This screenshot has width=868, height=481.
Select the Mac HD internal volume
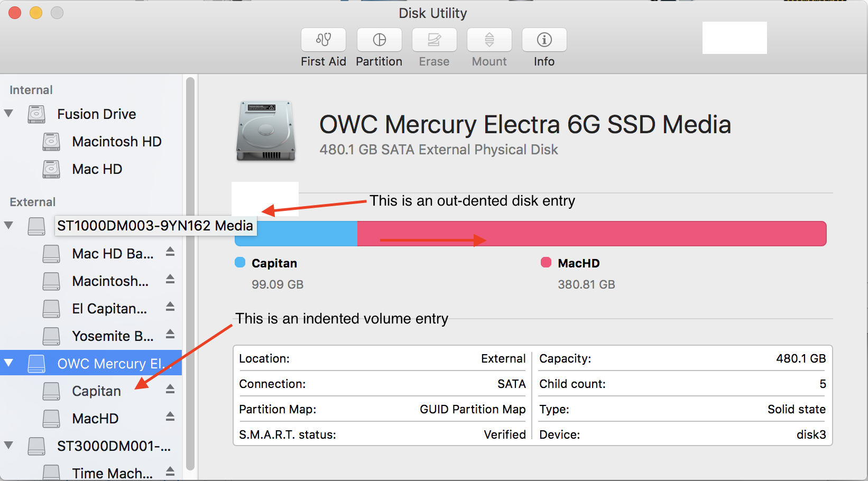tap(97, 169)
